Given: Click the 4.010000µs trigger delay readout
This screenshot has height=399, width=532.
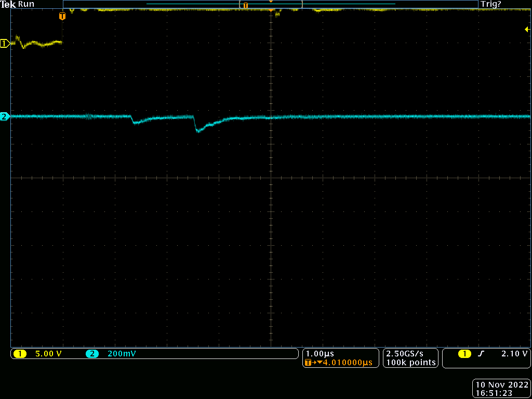Looking at the screenshot, I should 347,363.
